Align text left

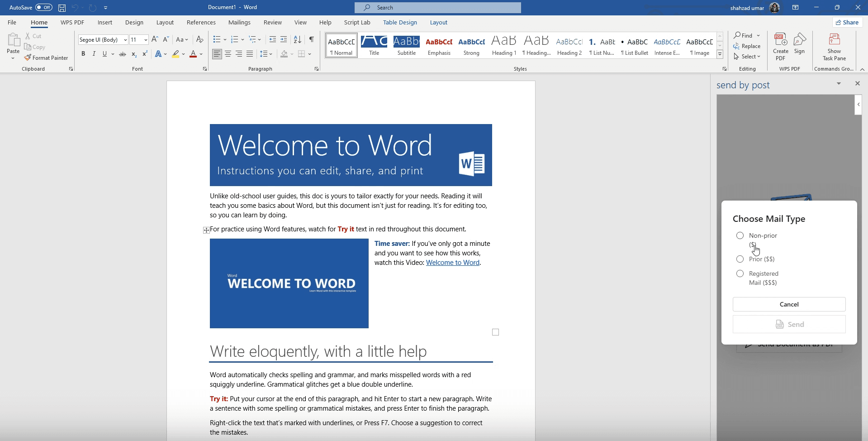[x=217, y=54]
